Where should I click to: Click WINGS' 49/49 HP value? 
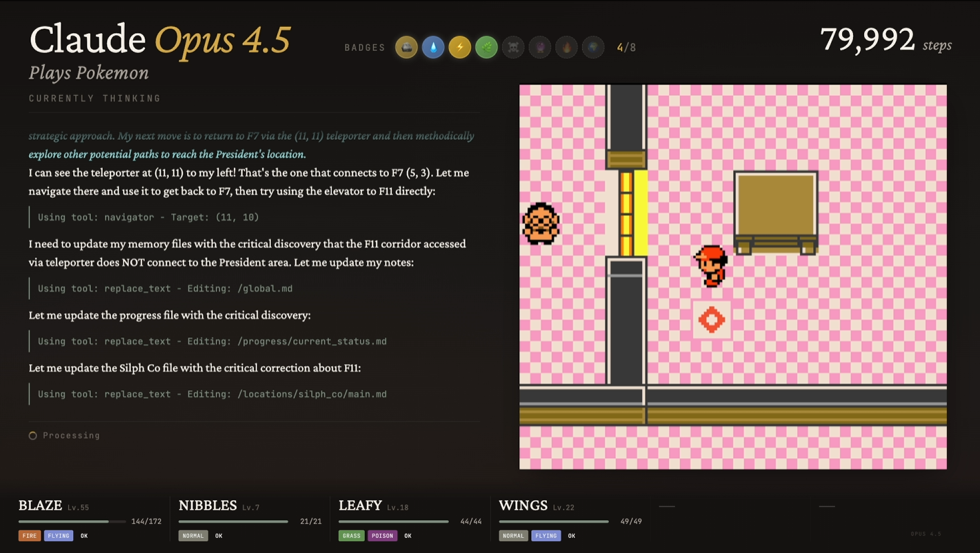[631, 521]
